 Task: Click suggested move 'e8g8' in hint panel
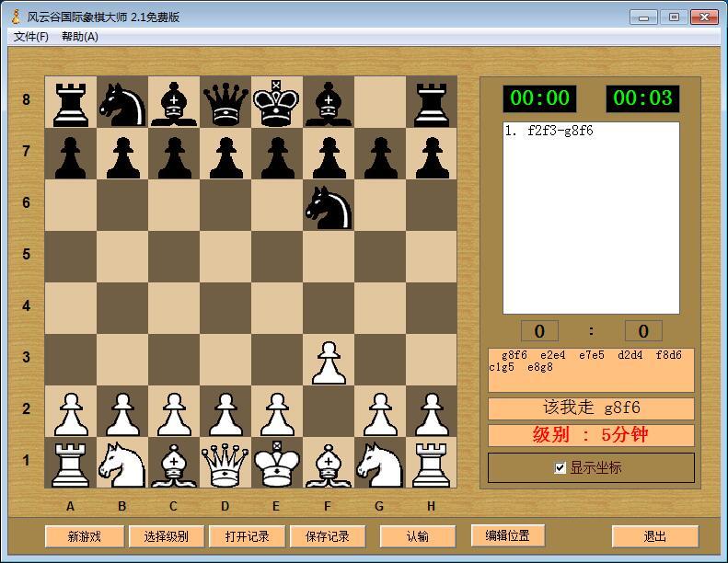pyautogui.click(x=540, y=367)
